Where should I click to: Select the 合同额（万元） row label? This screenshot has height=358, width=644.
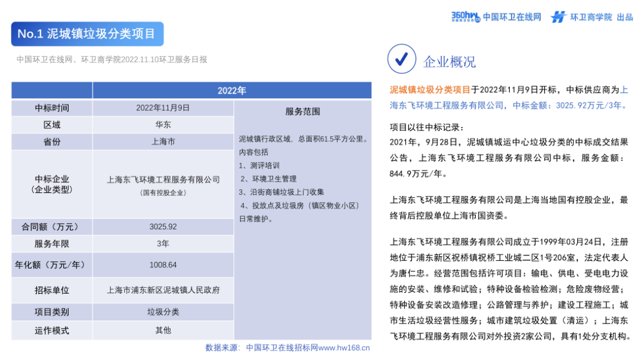tap(52, 227)
